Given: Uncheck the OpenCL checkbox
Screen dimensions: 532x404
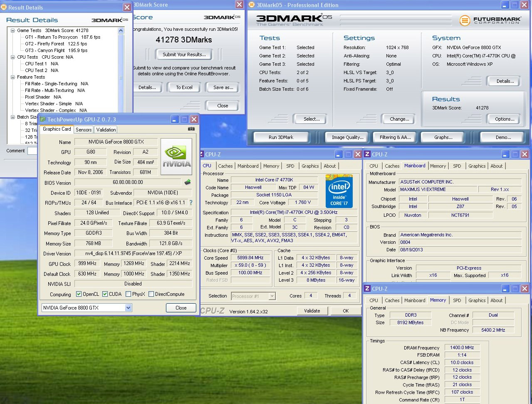Looking at the screenshot, I should [x=79, y=294].
